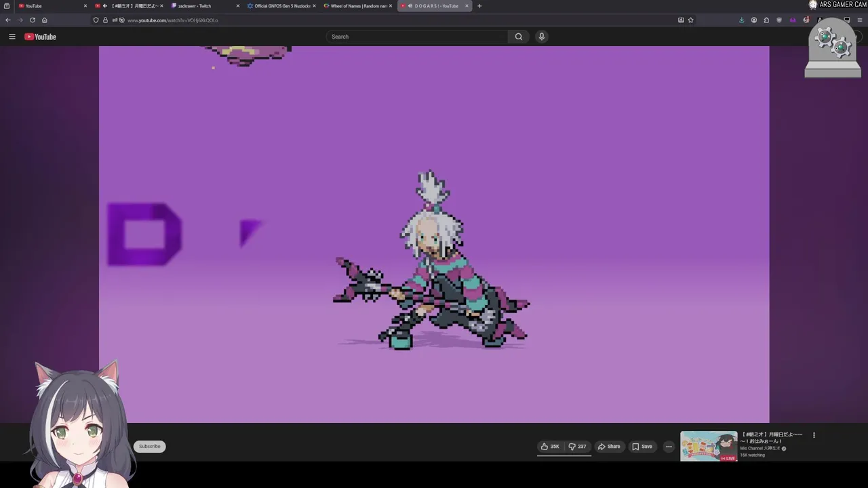
Task: Open the browser downloads arrow
Action: coord(741,20)
